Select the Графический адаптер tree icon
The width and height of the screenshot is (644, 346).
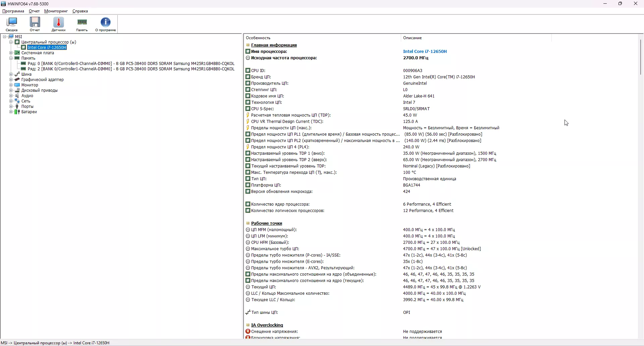point(17,80)
